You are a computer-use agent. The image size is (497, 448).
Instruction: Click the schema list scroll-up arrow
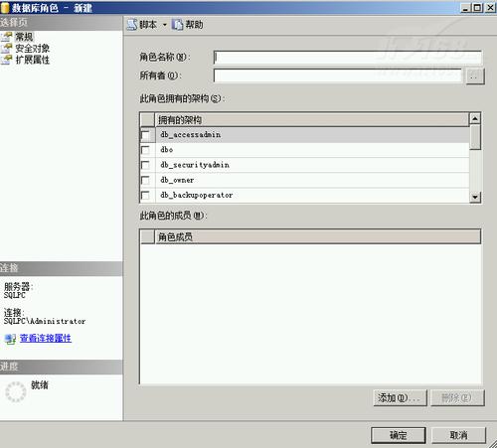pos(475,118)
